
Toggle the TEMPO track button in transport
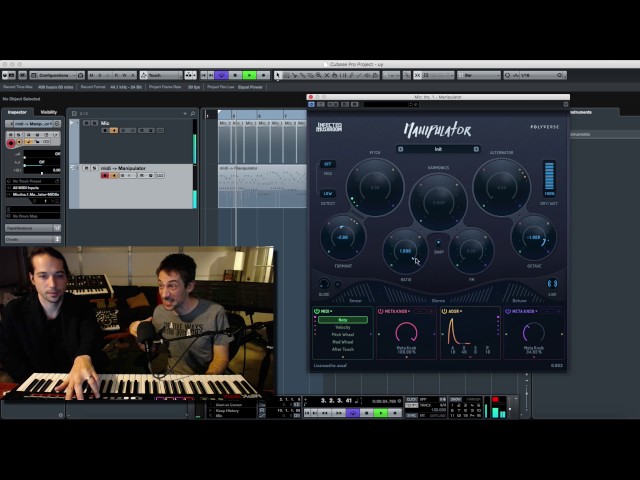(411, 405)
